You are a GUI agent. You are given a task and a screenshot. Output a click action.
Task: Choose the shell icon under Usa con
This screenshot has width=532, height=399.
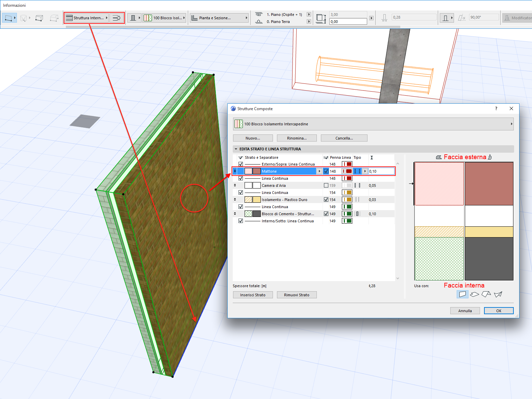point(498,294)
